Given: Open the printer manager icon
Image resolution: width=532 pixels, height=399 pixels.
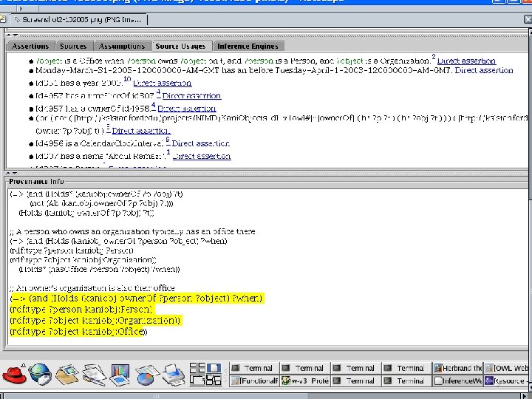Looking at the screenshot, I should 173,375.
